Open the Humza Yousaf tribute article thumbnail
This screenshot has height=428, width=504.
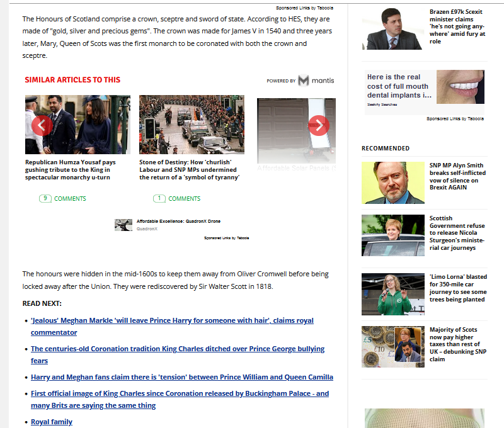coord(77,125)
